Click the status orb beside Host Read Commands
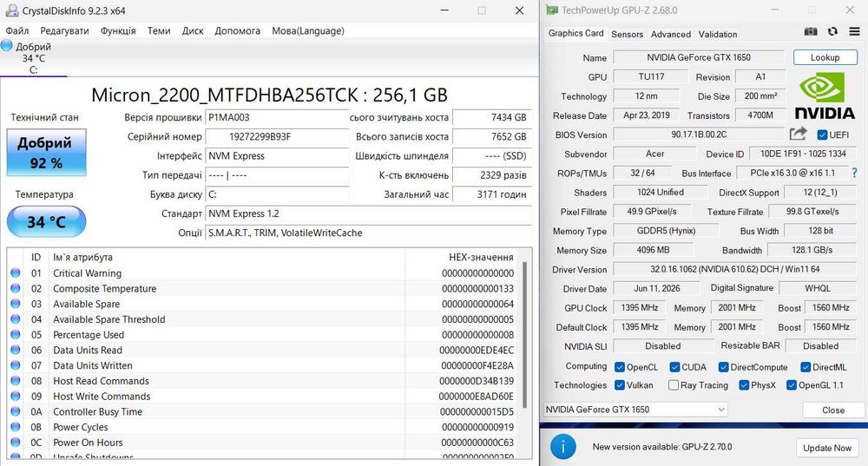Screen dimensions: 868x466 click(x=16, y=381)
